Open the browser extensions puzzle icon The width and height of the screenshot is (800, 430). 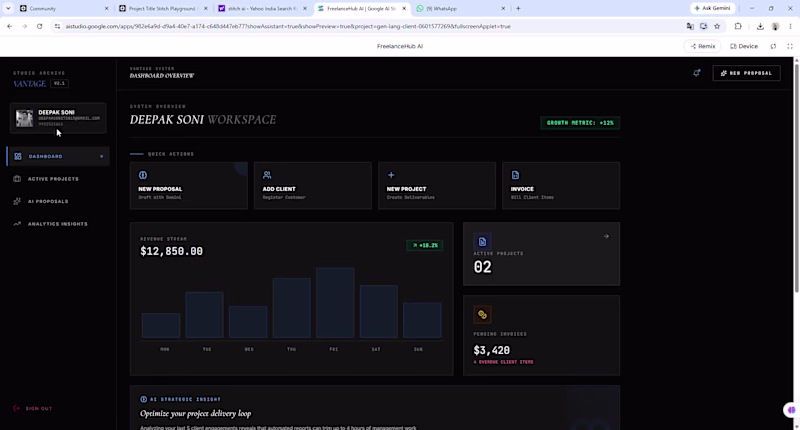[x=738, y=26]
